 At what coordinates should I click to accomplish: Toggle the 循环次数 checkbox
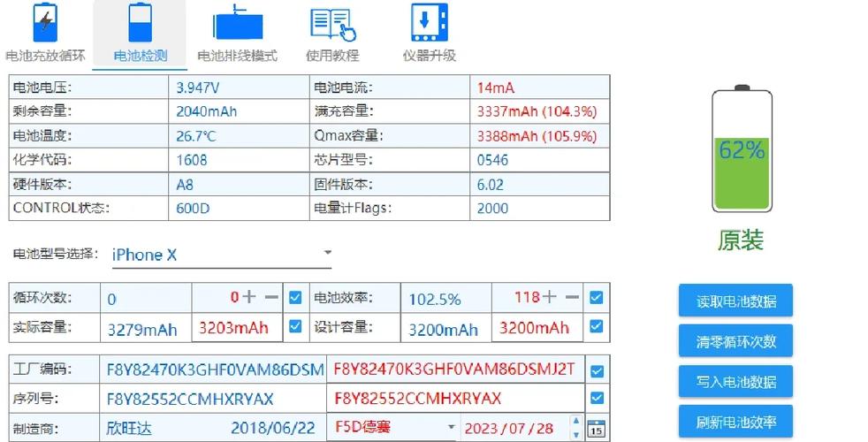point(295,297)
